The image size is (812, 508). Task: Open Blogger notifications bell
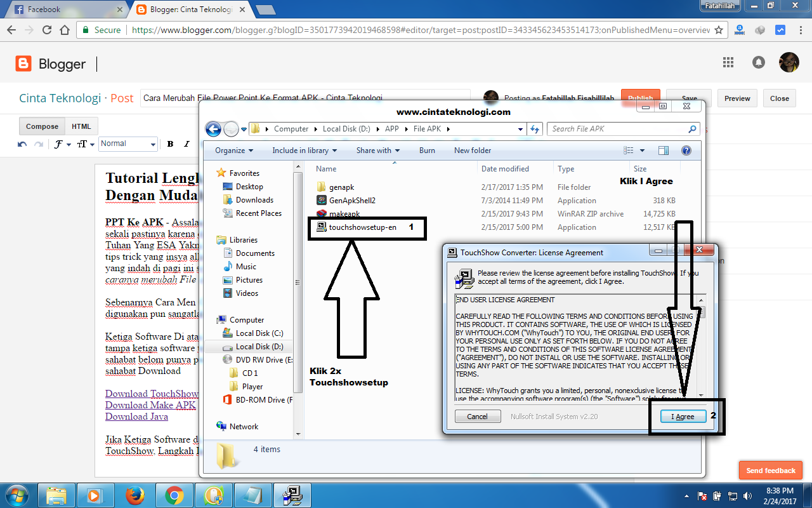tap(759, 62)
